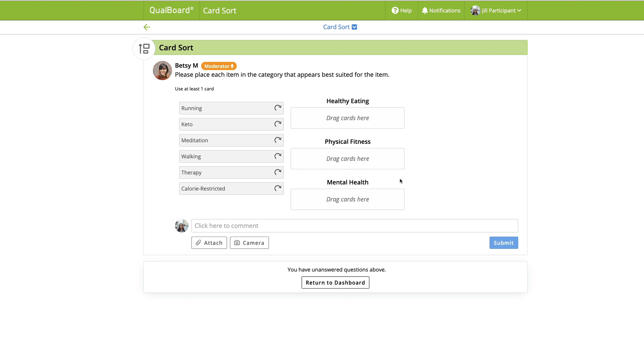Click the Notifications bell icon
The width and height of the screenshot is (644, 362).
pyautogui.click(x=425, y=10)
